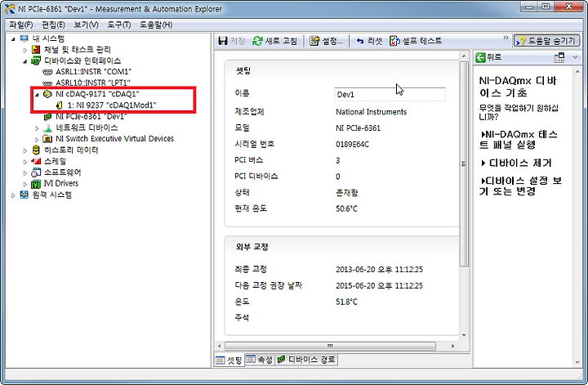The height and width of the screenshot is (385, 588).
Task: Click the NI 9237 module icon
Action: pyautogui.click(x=60, y=105)
